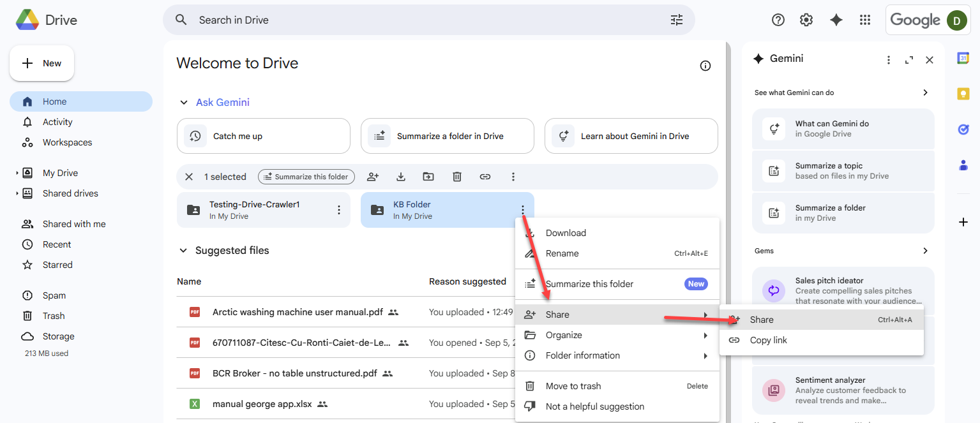Click the New button

[x=42, y=63]
